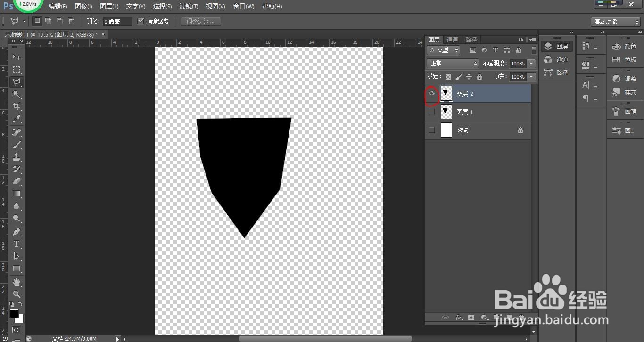644x342 pixels.
Task: Open the 图层(L) menu
Action: coord(109,7)
